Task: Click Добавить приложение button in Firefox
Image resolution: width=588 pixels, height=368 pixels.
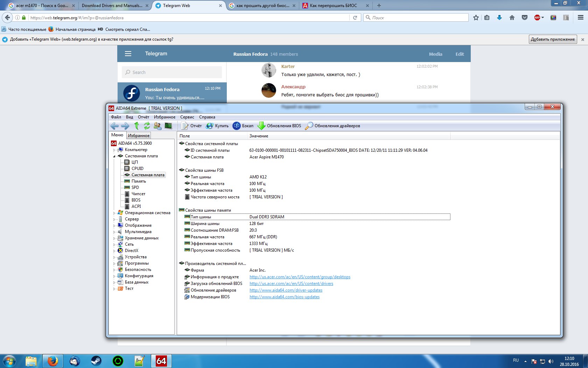Action: pyautogui.click(x=553, y=39)
